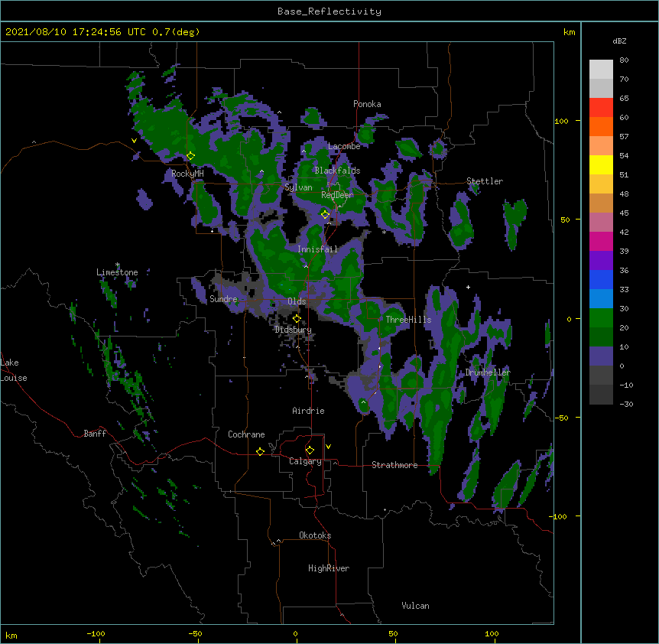659x644 pixels.
Task: Click the RockyMH label
Action: [x=187, y=174]
